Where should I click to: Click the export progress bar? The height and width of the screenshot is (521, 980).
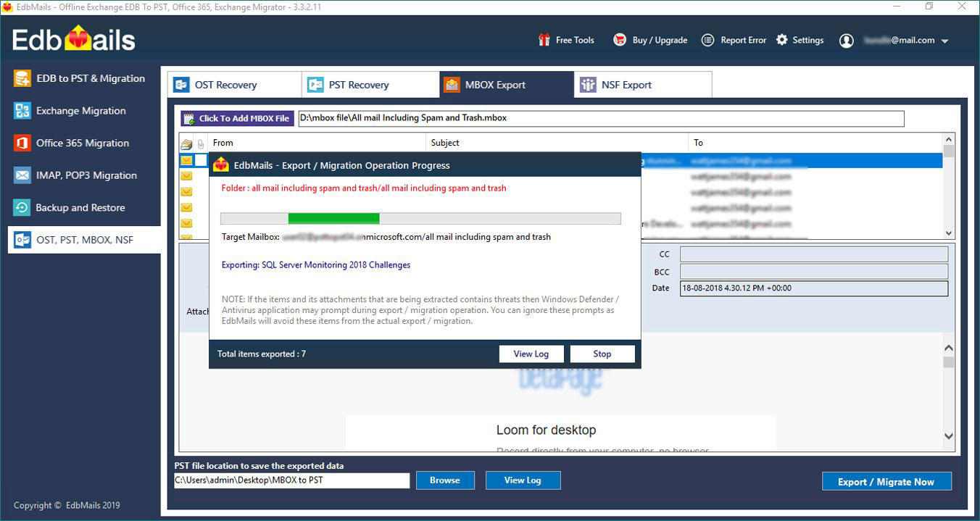click(x=420, y=218)
